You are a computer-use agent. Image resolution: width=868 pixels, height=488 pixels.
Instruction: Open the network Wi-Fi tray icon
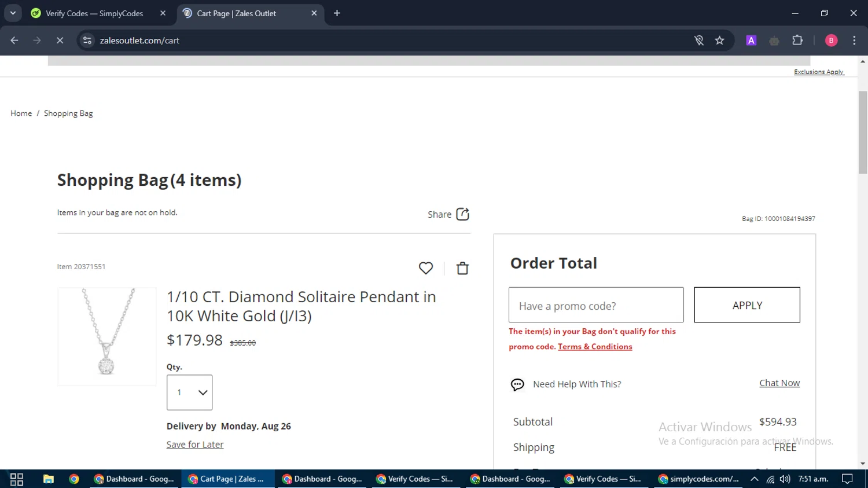(770, 479)
